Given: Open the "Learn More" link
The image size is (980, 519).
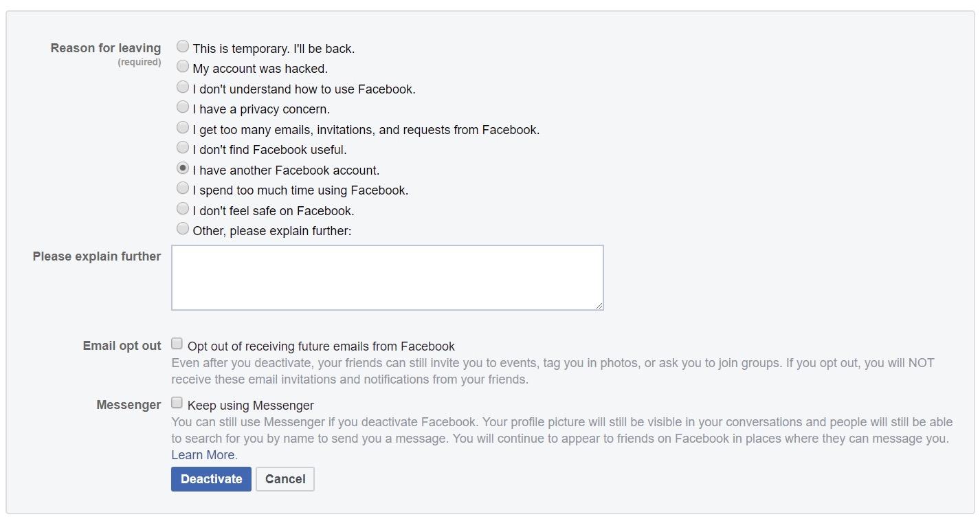Looking at the screenshot, I should coord(203,455).
